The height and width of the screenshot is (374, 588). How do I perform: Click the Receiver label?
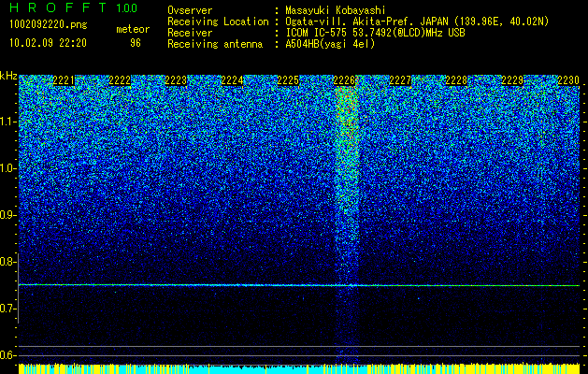190,33
